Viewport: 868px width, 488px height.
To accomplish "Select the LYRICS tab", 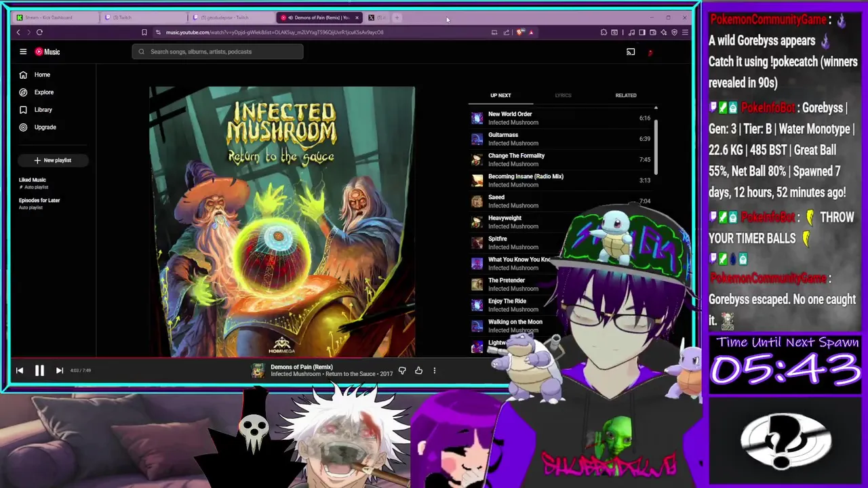I will point(563,96).
